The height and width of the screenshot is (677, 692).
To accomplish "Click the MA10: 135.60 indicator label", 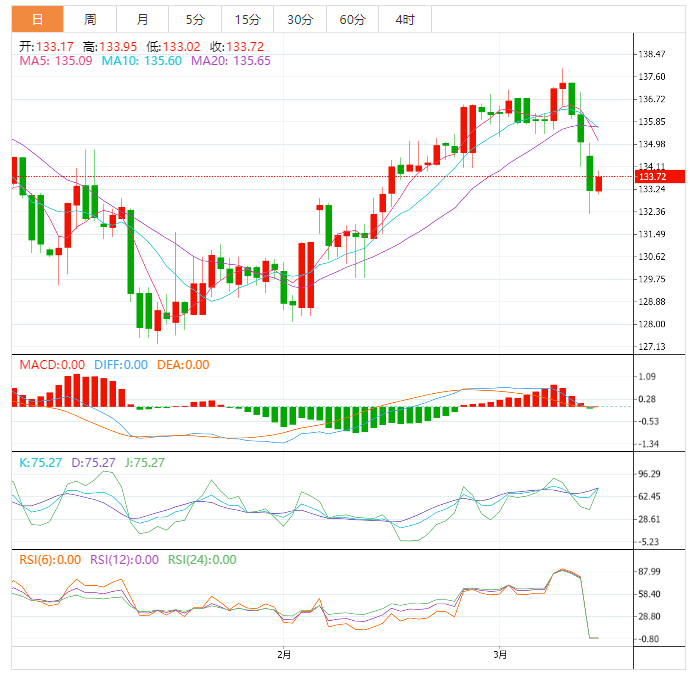I will pos(142,60).
